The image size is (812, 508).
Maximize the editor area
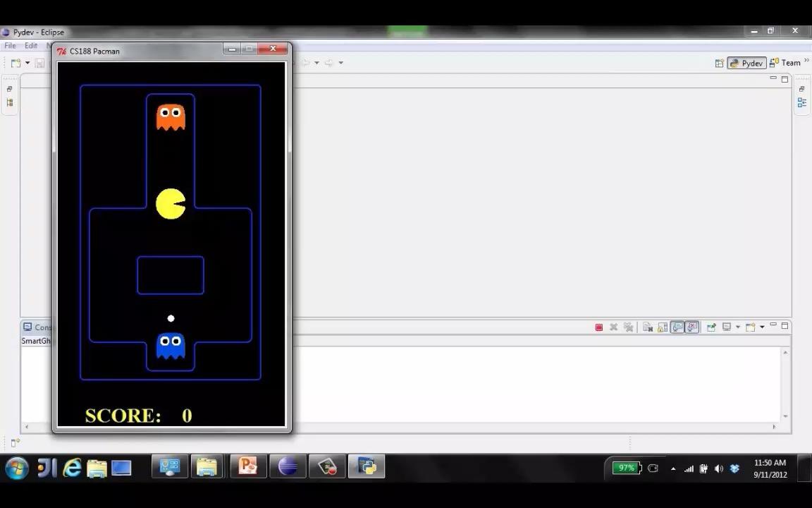point(785,79)
